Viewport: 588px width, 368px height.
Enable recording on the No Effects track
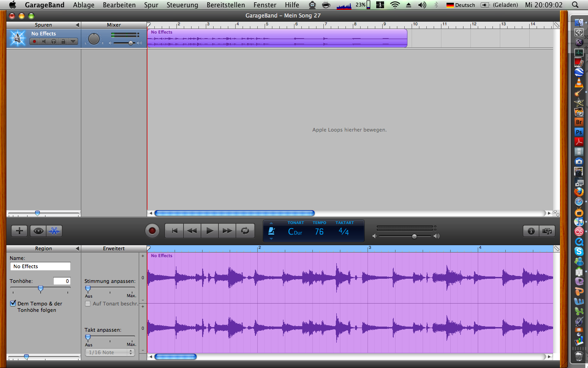tap(34, 41)
